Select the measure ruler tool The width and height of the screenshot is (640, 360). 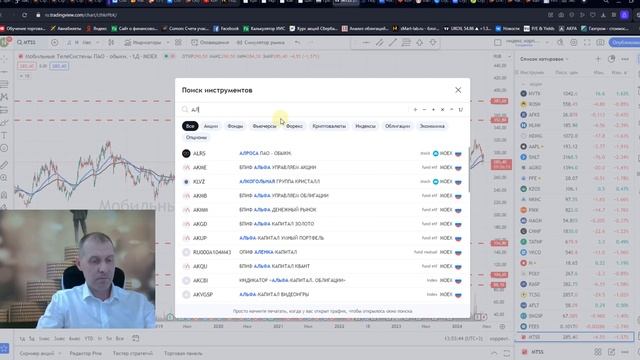[4, 165]
